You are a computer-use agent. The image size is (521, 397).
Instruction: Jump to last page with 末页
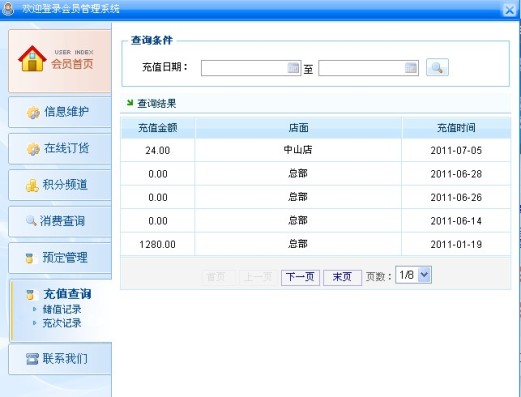pos(342,277)
